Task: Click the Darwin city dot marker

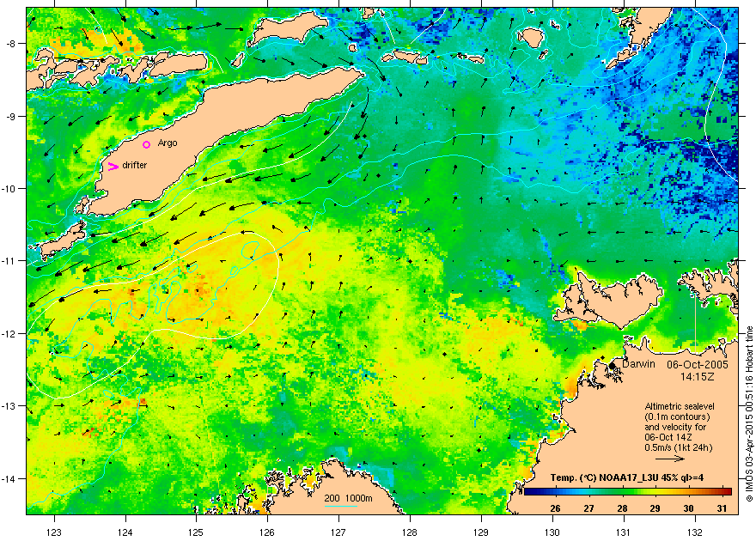Action: (612, 366)
